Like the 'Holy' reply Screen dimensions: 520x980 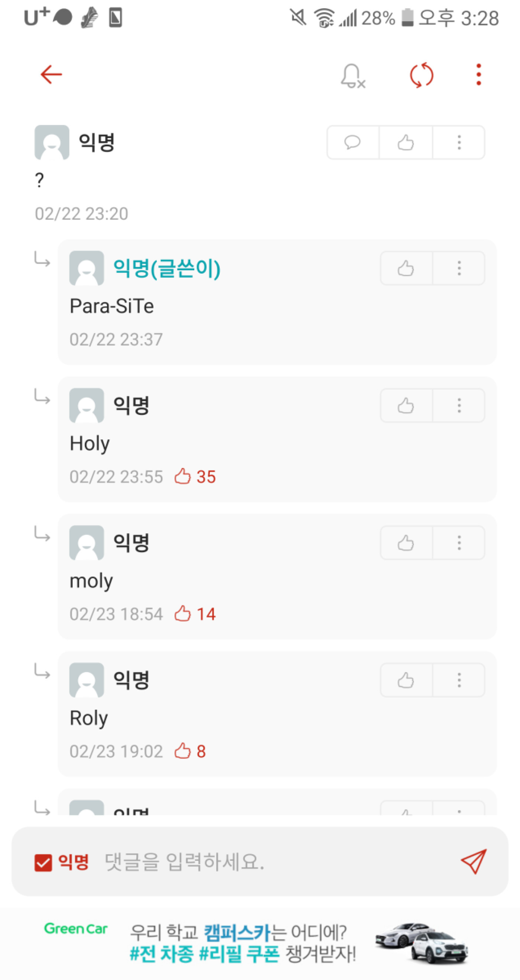[406, 405]
